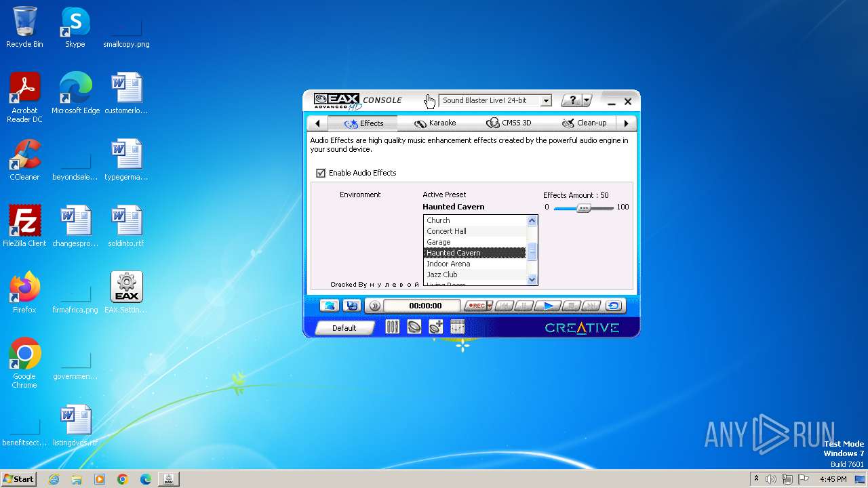This screenshot has width=868, height=488.
Task: Show hidden tray icons arrow
Action: click(756, 479)
